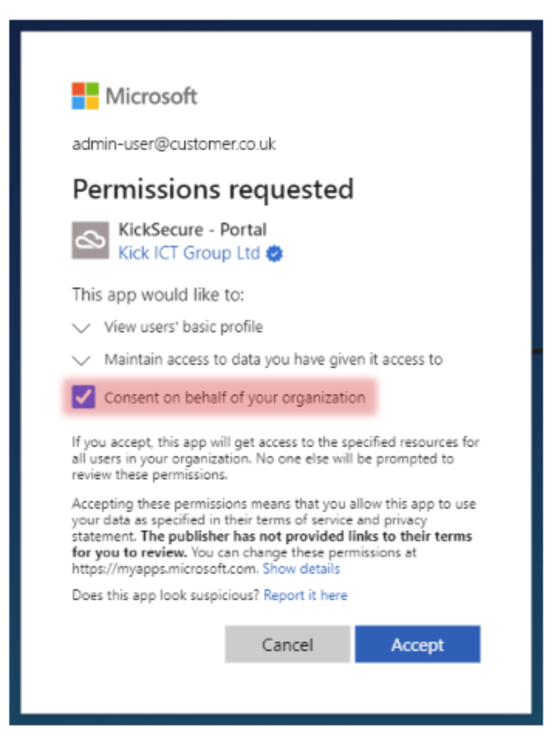Click the blue verified publisher badge
560x747 pixels.
[274, 254]
